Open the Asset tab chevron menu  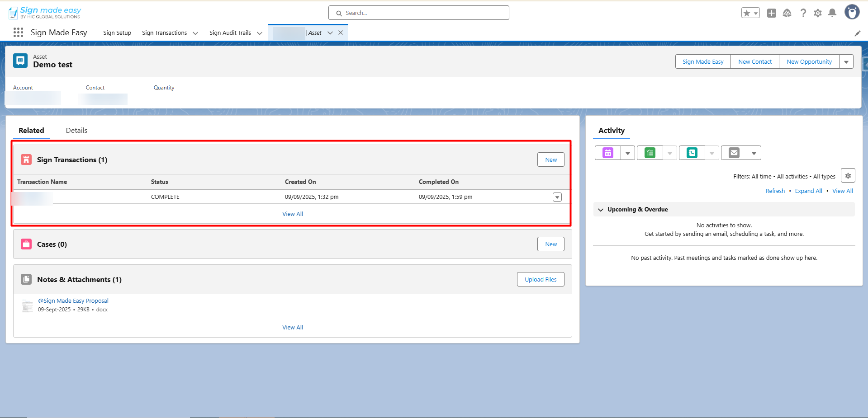pos(330,33)
